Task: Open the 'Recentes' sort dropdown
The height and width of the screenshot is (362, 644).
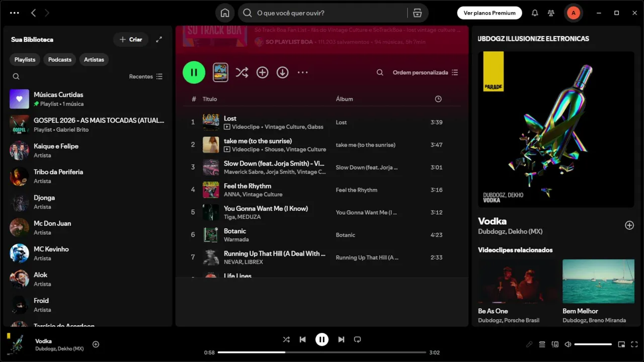Action: [x=146, y=76]
